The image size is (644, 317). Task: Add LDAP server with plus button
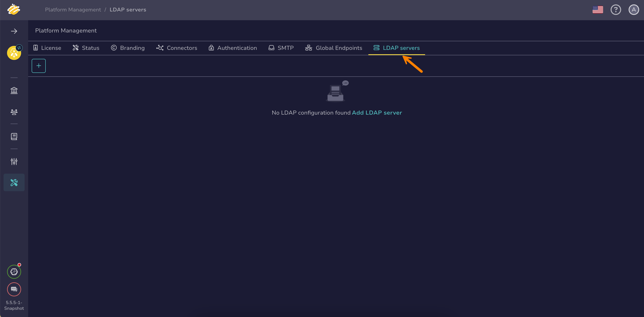point(39,66)
